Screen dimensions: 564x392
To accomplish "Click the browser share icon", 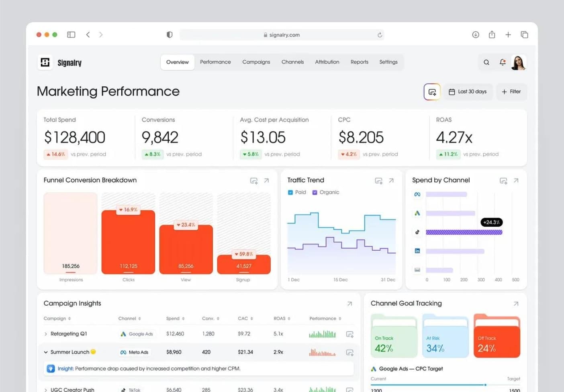I will coord(492,35).
